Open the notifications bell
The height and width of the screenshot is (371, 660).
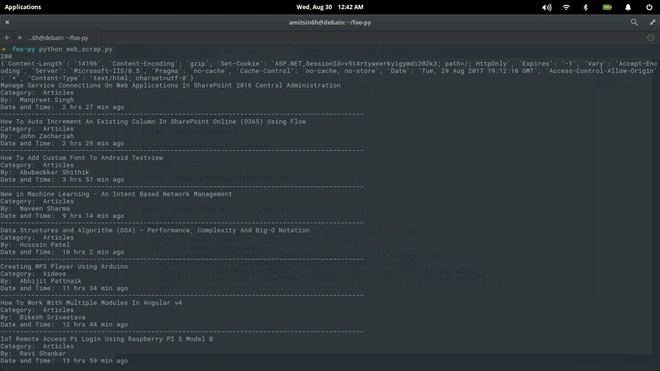(x=628, y=7)
